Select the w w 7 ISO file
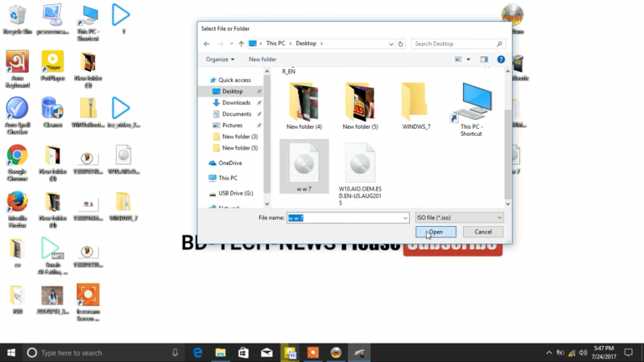Screen dimensions: 644x362 click(304, 167)
